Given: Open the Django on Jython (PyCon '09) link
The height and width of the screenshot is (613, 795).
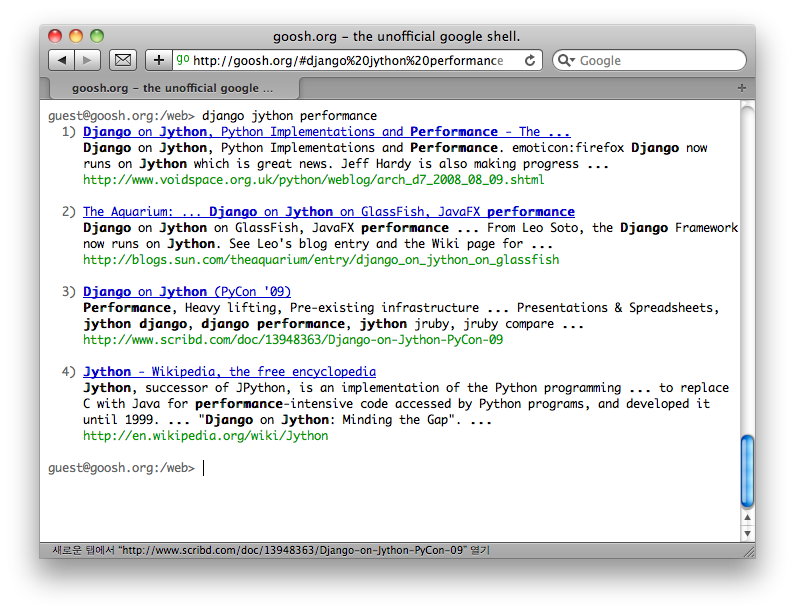Looking at the screenshot, I should [187, 292].
